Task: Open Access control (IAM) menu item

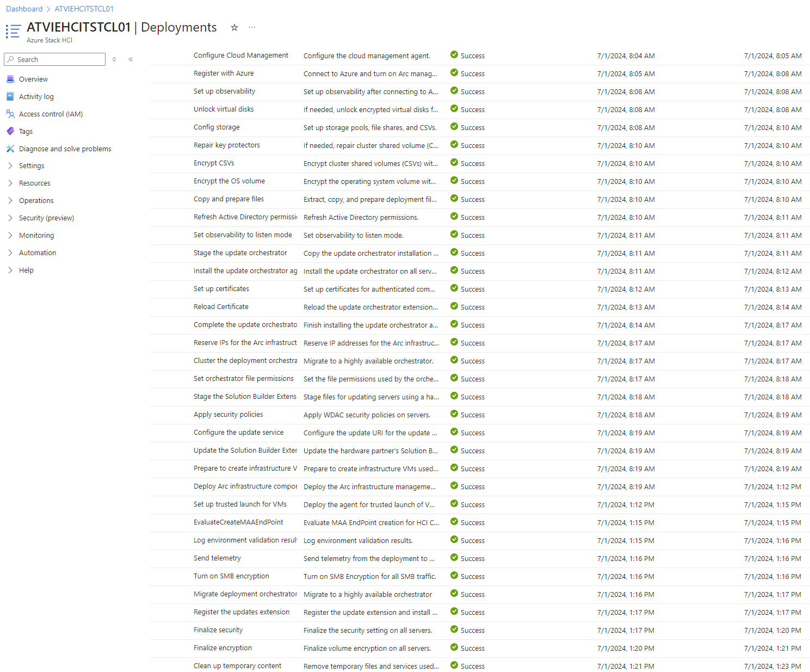Action: (51, 114)
